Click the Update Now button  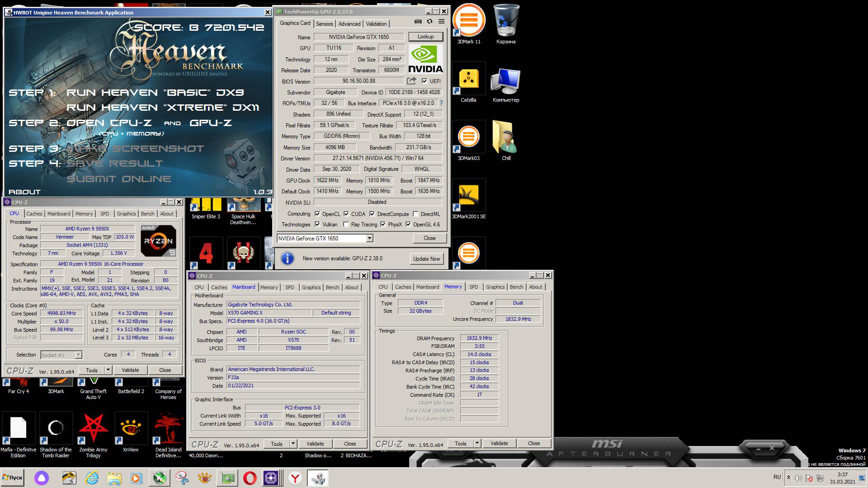426,259
